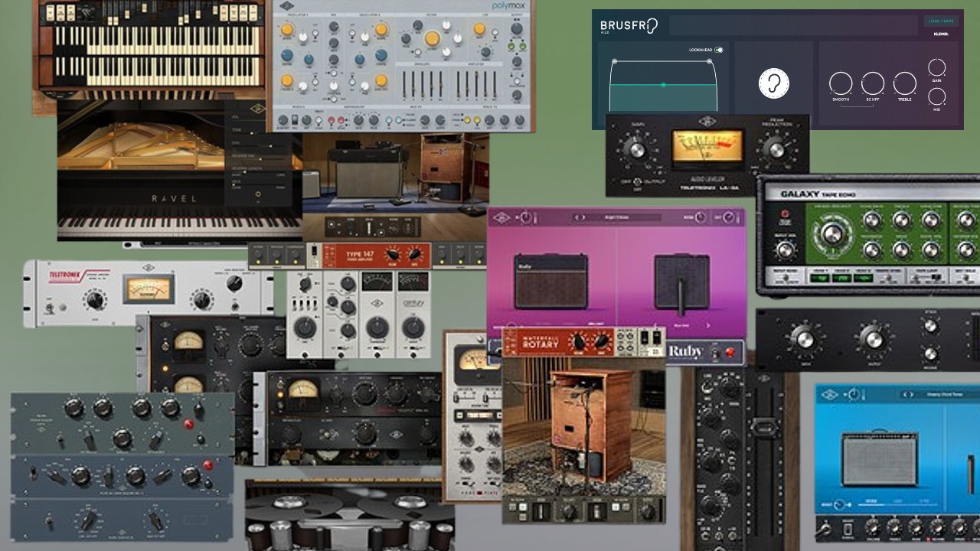Screen dimensions: 980x551
Task: Open preset selector in blue amp plugin
Action: (x=938, y=395)
